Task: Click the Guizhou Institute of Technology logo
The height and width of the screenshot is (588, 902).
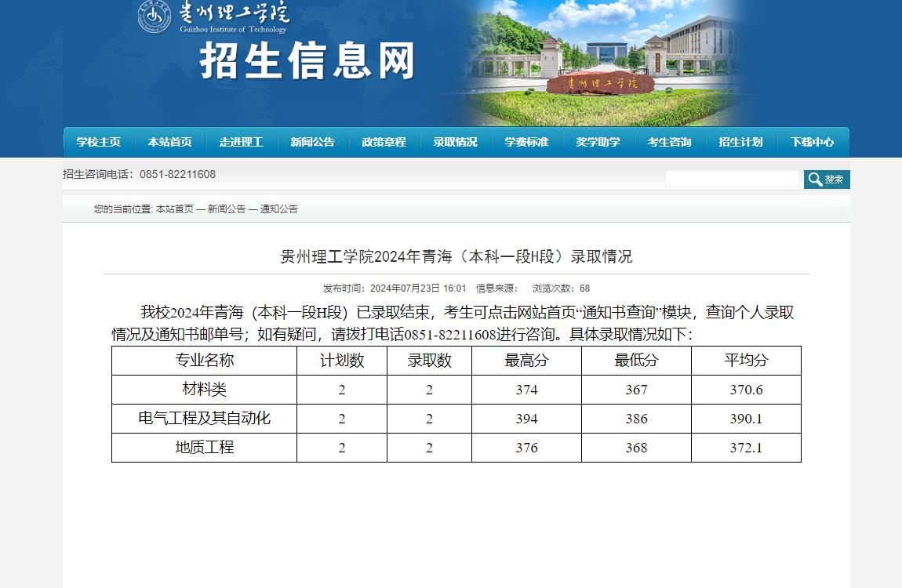Action: click(213, 16)
